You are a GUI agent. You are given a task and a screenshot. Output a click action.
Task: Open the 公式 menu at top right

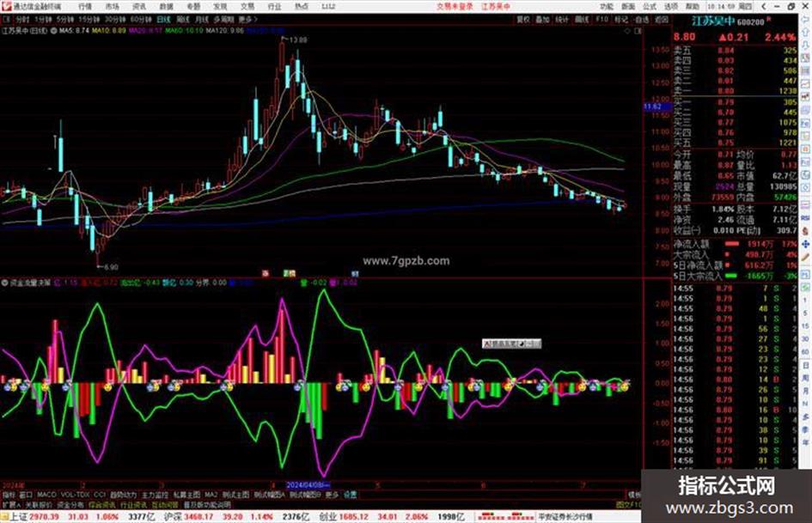[650, 7]
